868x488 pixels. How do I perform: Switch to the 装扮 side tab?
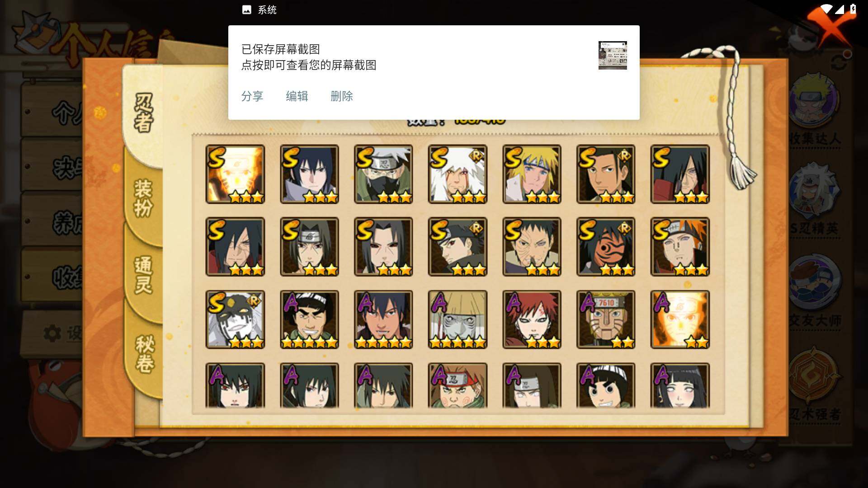tap(143, 198)
